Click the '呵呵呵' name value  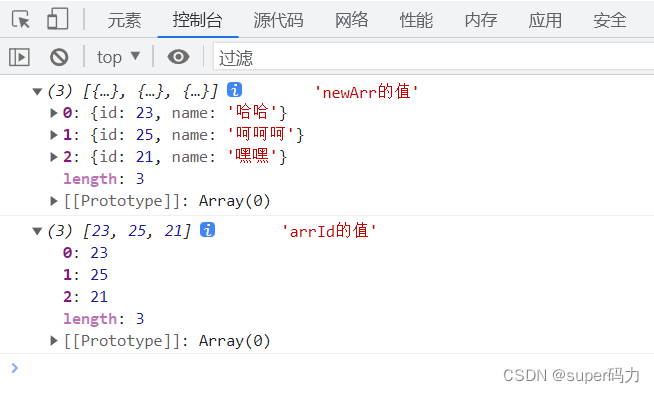pos(260,134)
